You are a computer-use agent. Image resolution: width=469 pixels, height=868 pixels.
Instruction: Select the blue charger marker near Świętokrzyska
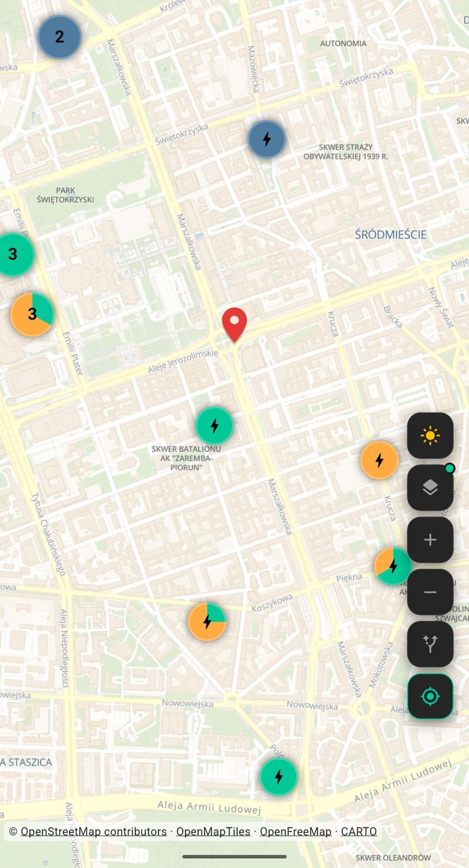point(266,139)
